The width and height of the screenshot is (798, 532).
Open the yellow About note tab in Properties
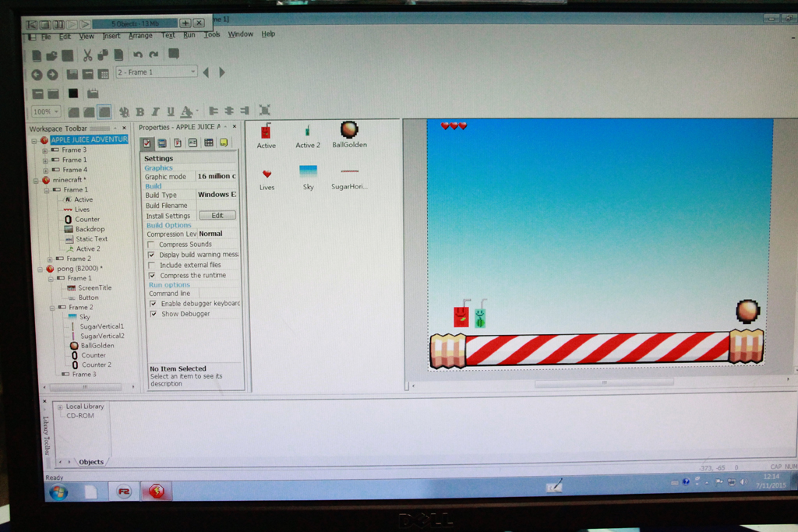coord(224,143)
